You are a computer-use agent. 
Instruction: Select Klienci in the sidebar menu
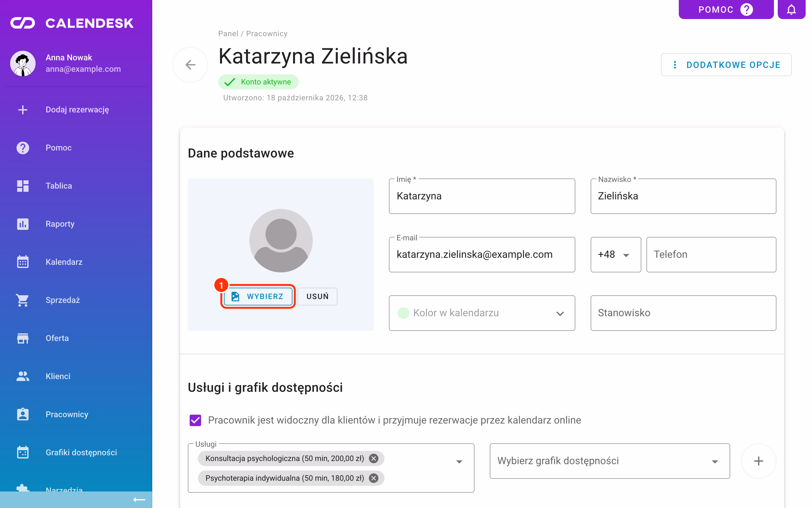coord(76,376)
